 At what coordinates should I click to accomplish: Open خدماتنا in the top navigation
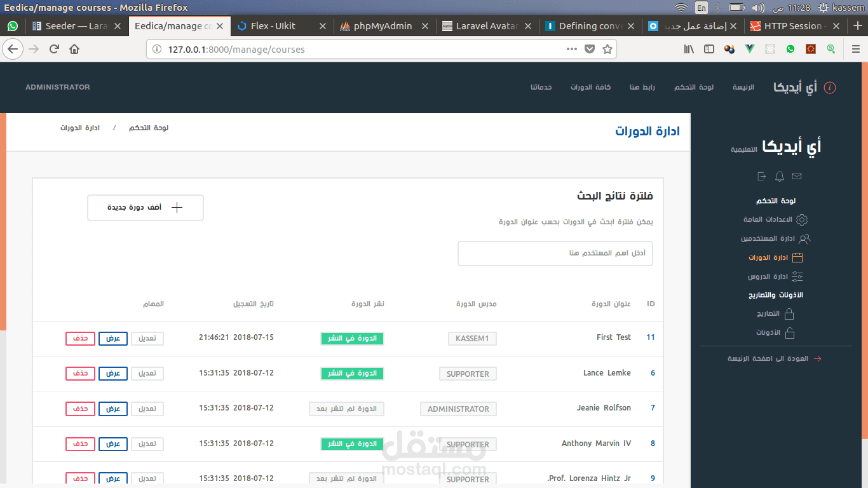click(541, 87)
